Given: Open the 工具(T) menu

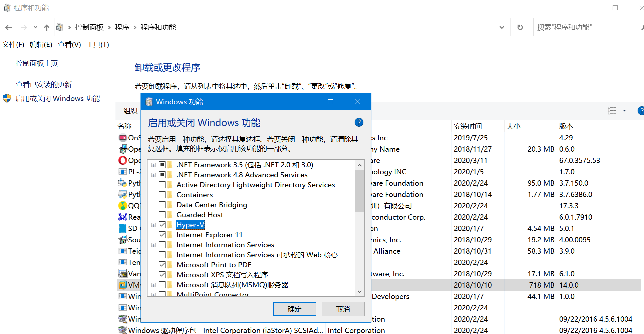Looking at the screenshot, I should pyautogui.click(x=97, y=44).
